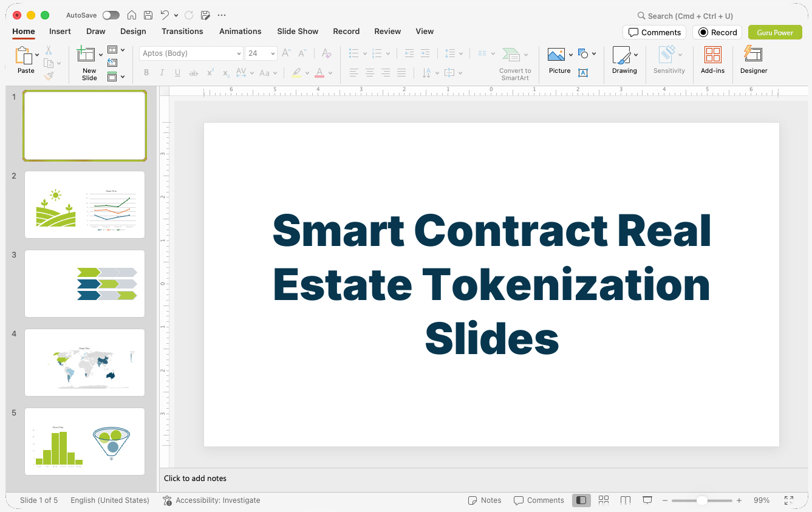The width and height of the screenshot is (812, 512).
Task: Click the Subscript icon
Action: coord(226,73)
